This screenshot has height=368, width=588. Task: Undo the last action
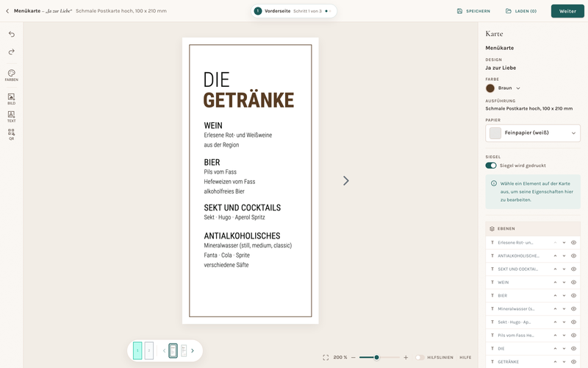(x=12, y=34)
